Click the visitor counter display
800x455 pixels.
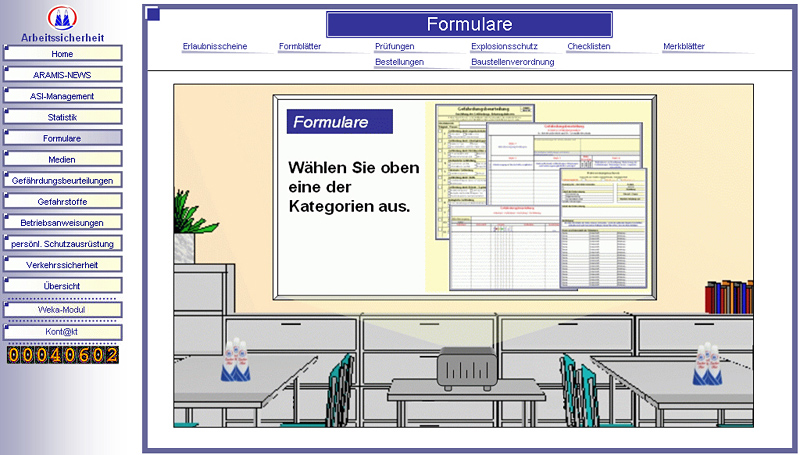[x=62, y=355]
